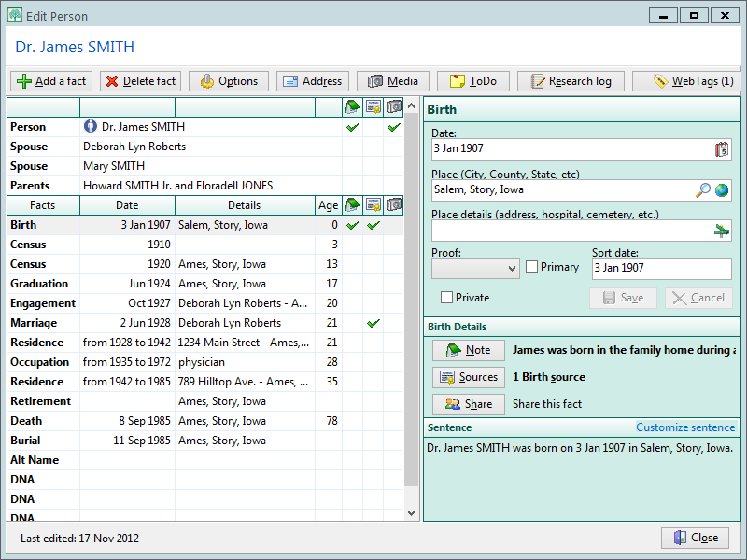Click Add a fact button
The image size is (747, 560).
click(x=51, y=81)
